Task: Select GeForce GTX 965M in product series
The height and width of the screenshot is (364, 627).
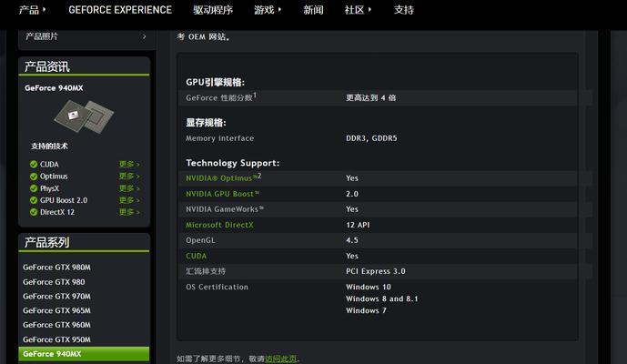Action: [x=56, y=311]
